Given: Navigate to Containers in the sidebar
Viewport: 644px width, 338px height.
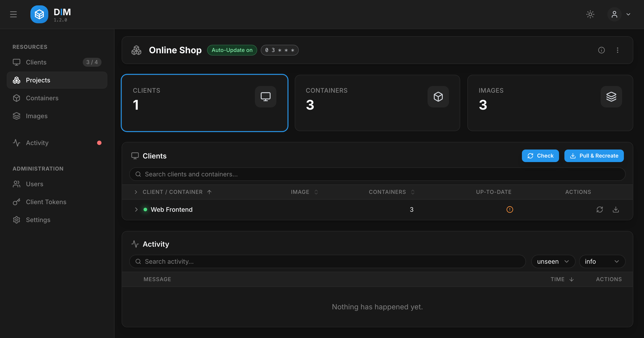Looking at the screenshot, I should [x=57, y=98].
